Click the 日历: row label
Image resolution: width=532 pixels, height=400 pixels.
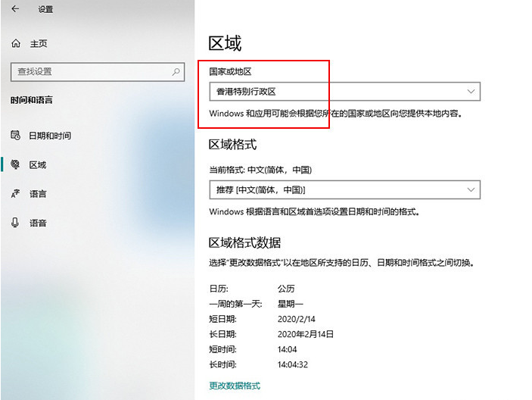[219, 289]
